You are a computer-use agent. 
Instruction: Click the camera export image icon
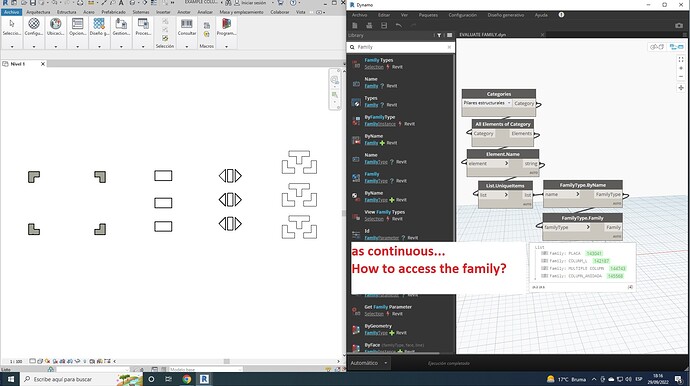point(679,26)
